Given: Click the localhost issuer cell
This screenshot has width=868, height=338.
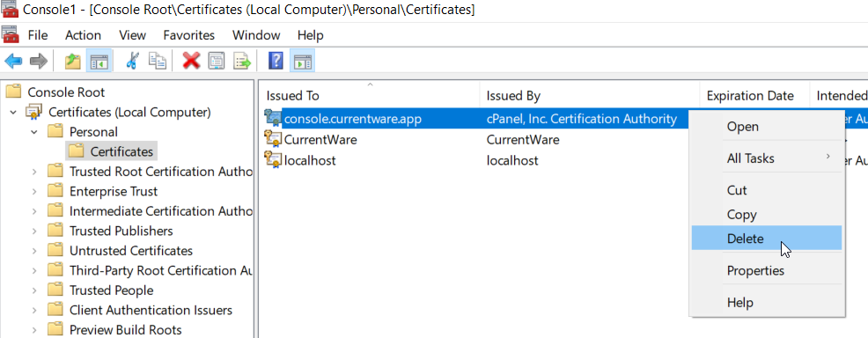Looking at the screenshot, I should (512, 160).
